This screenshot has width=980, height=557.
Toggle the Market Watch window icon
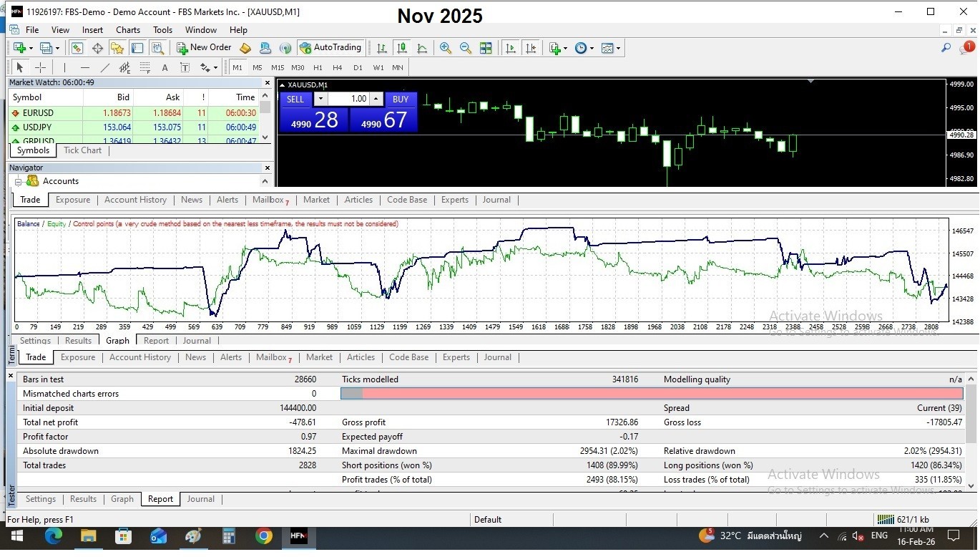(77, 48)
